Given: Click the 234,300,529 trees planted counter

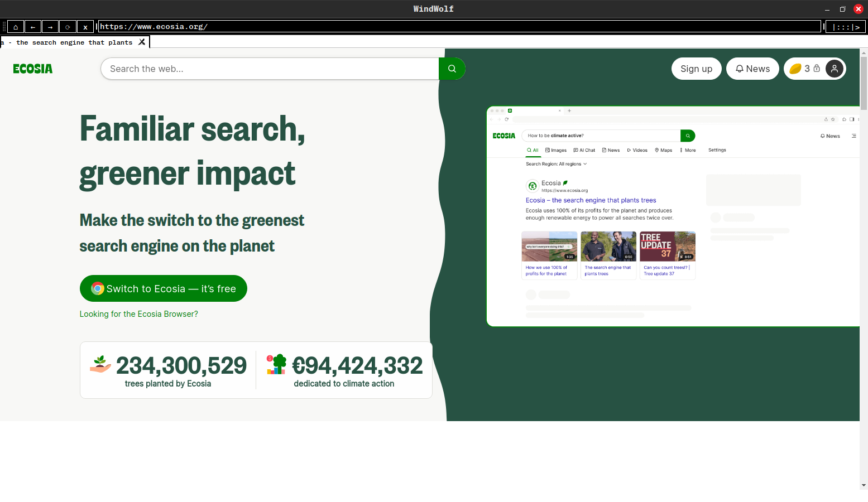Looking at the screenshot, I should tap(181, 366).
